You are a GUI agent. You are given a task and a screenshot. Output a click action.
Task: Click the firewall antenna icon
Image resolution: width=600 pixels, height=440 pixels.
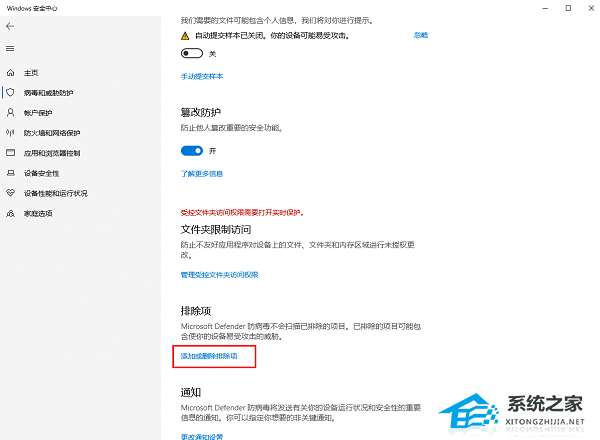coord(10,133)
